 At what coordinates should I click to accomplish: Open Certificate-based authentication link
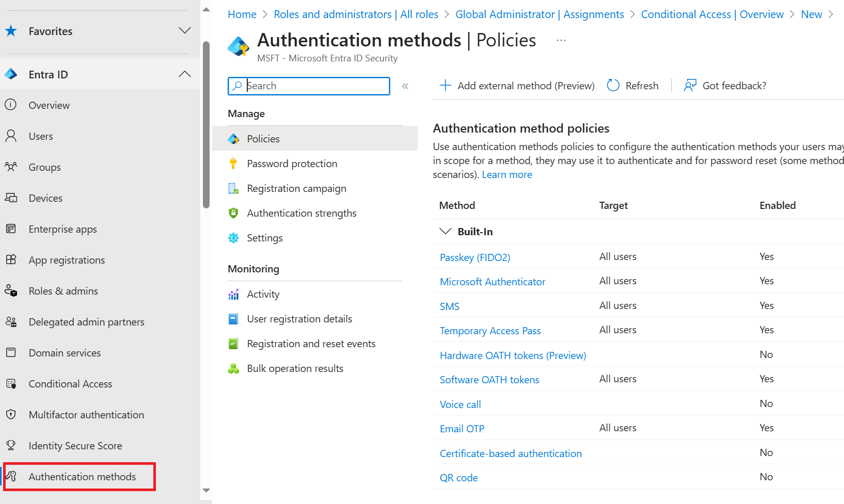(x=511, y=453)
